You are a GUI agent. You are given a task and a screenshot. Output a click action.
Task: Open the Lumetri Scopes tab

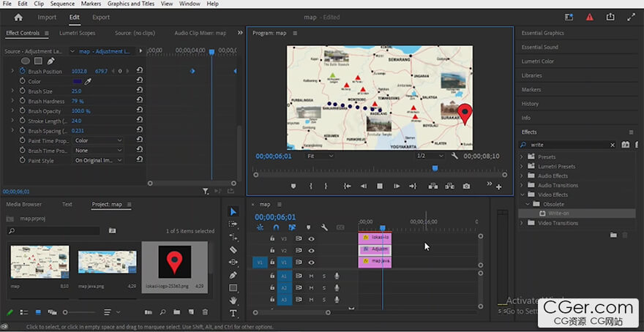(78, 33)
